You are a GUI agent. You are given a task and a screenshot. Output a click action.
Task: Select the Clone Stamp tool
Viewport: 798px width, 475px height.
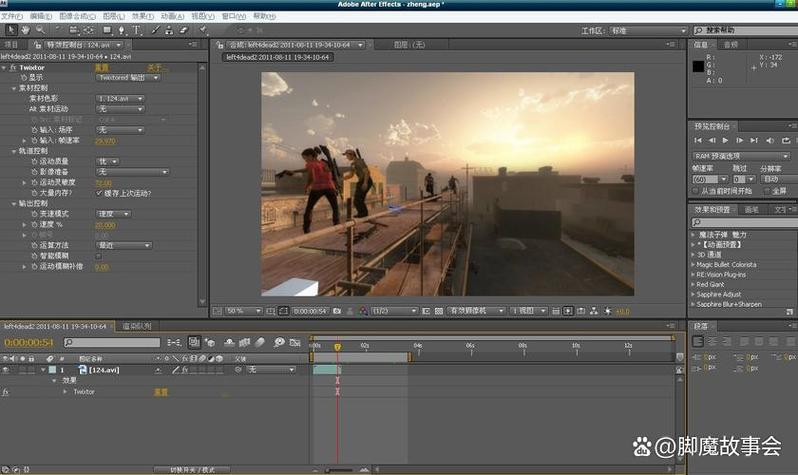click(x=169, y=31)
